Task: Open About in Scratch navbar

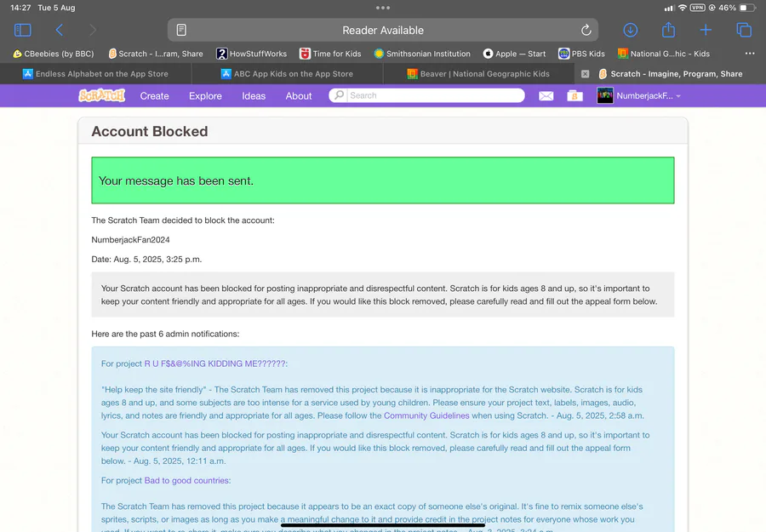Action: [299, 95]
